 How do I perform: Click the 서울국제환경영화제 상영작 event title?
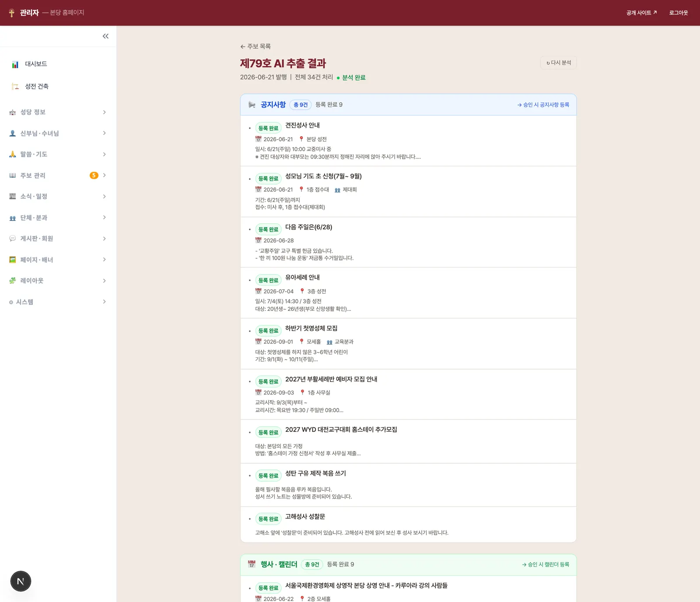[366, 585]
